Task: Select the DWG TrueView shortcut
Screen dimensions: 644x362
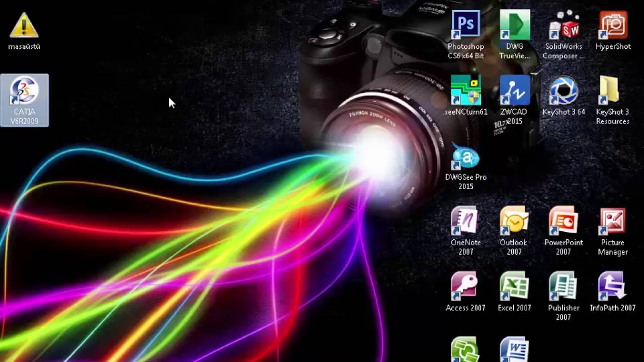Action: tap(515, 34)
